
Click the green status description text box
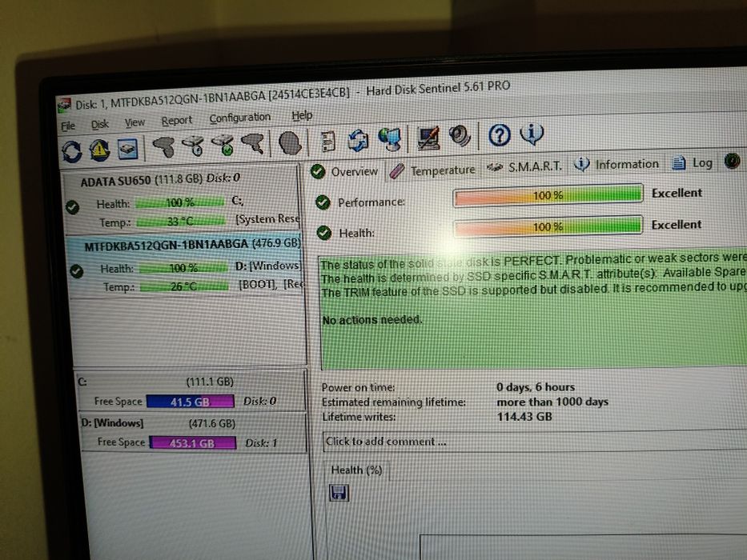(533, 310)
